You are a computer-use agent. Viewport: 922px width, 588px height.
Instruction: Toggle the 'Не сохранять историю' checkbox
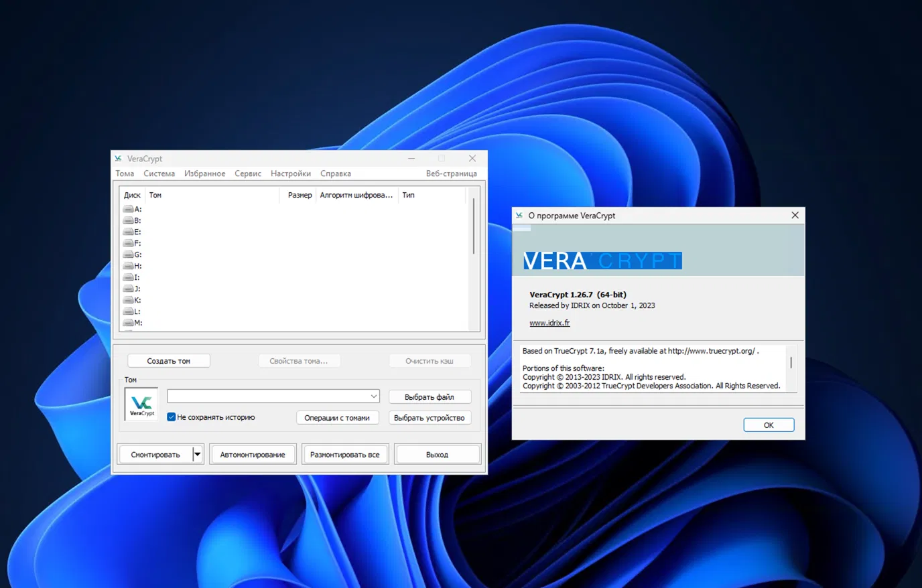pyautogui.click(x=172, y=417)
